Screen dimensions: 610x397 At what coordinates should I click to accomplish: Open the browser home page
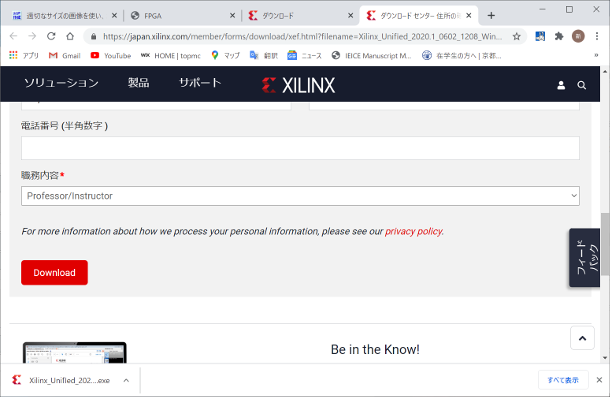pos(70,36)
